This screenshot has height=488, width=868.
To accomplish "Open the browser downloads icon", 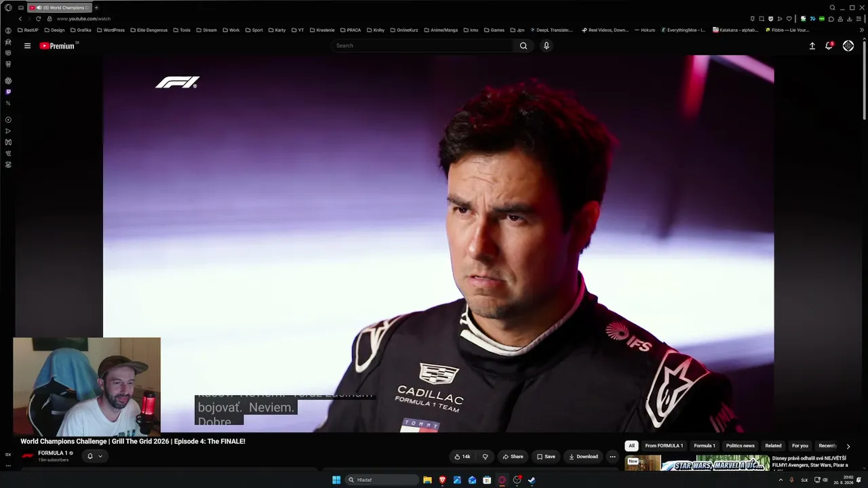I will 849,19.
